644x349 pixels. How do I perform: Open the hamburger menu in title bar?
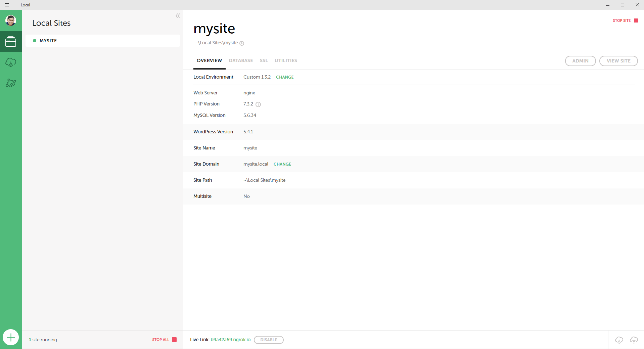[x=7, y=5]
